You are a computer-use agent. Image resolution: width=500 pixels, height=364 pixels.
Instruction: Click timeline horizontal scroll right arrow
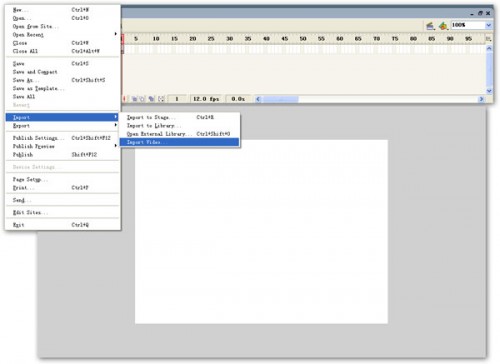click(481, 99)
